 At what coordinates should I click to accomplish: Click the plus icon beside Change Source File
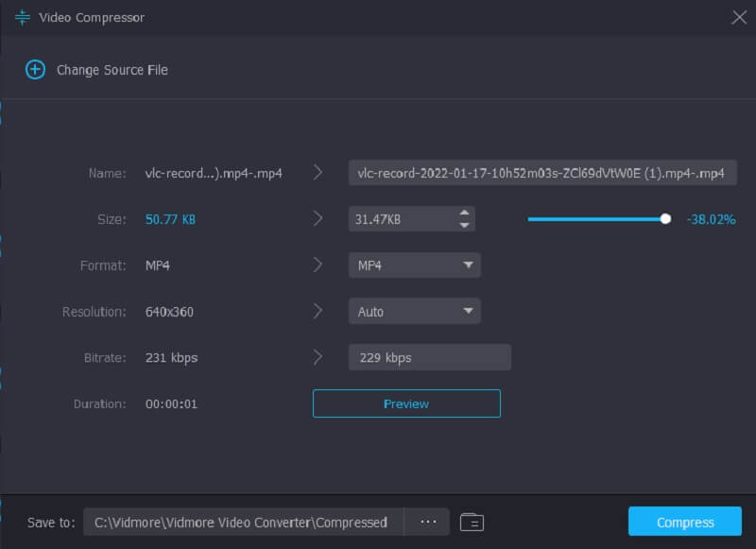coord(35,70)
